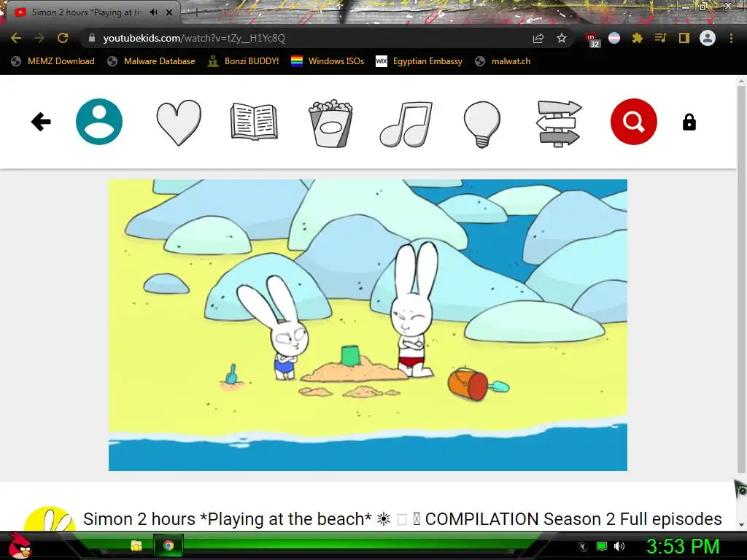Screen dimensions: 747x560
Task: Click the video title Simon 2 hours
Action: point(402,518)
